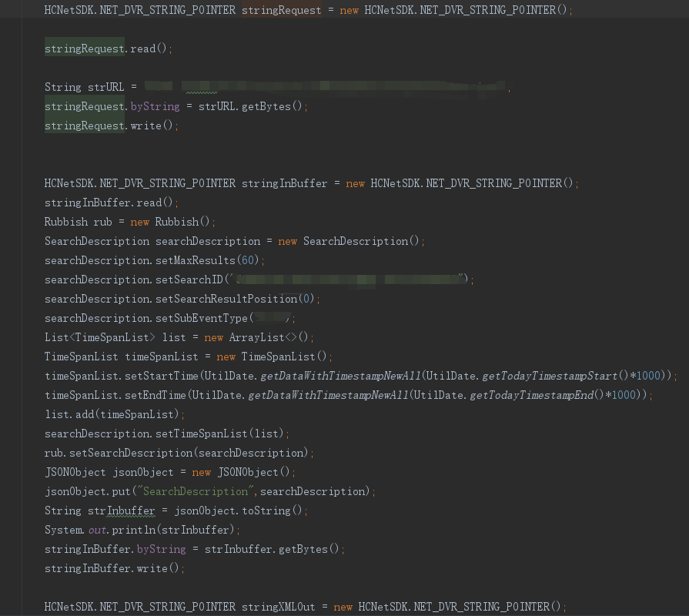The image size is (689, 616).
Task: Click System.out.println(strInbuffer) line
Action: 142,531
